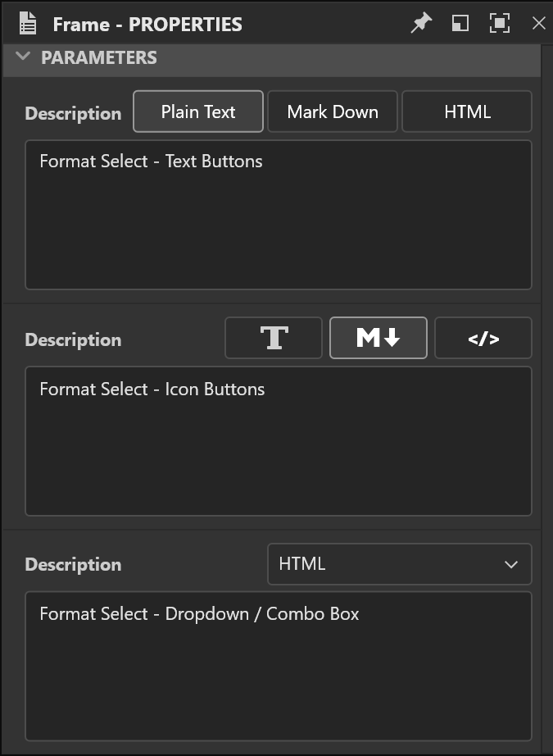Pin the Properties panel
The image size is (553, 756).
tap(421, 23)
